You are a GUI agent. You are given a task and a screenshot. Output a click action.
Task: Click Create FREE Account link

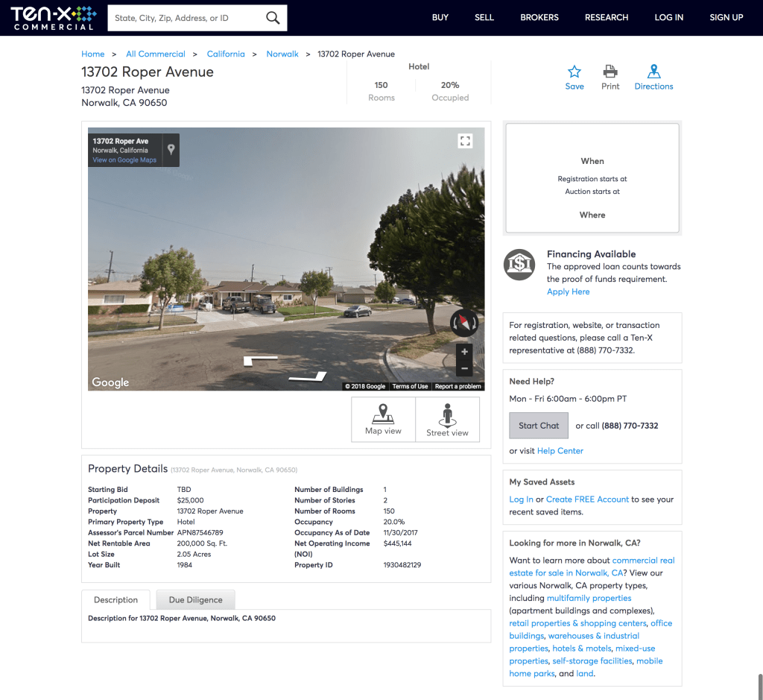pos(587,499)
